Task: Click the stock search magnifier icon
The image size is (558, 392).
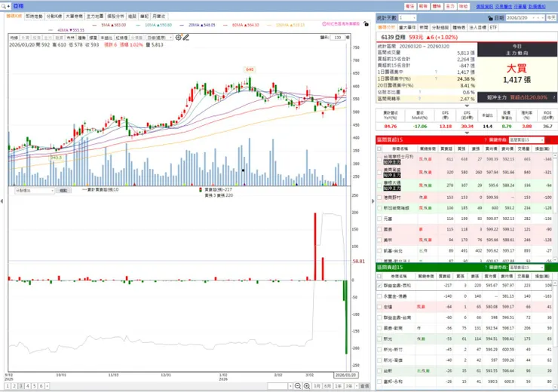Action: (x=4, y=6)
